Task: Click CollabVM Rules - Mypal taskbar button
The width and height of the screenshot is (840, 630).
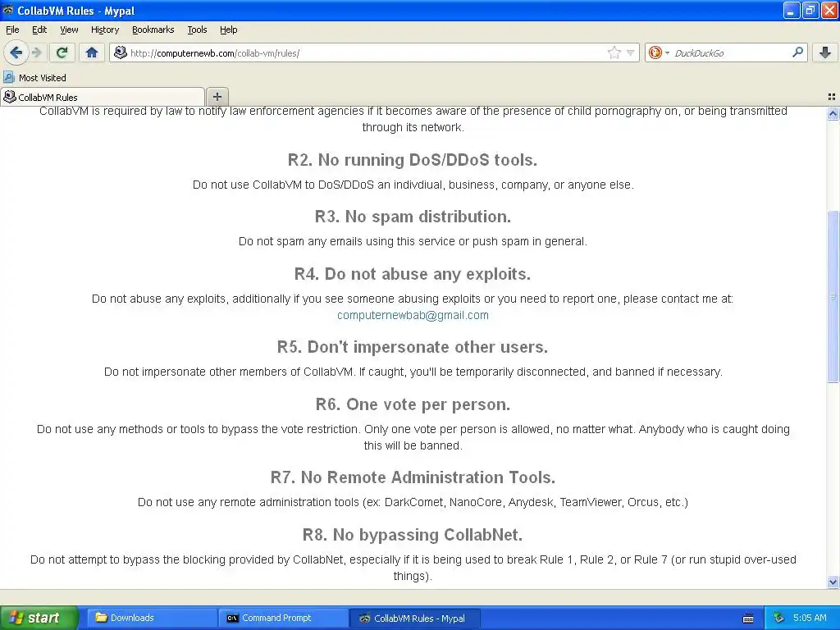Action: click(x=414, y=618)
